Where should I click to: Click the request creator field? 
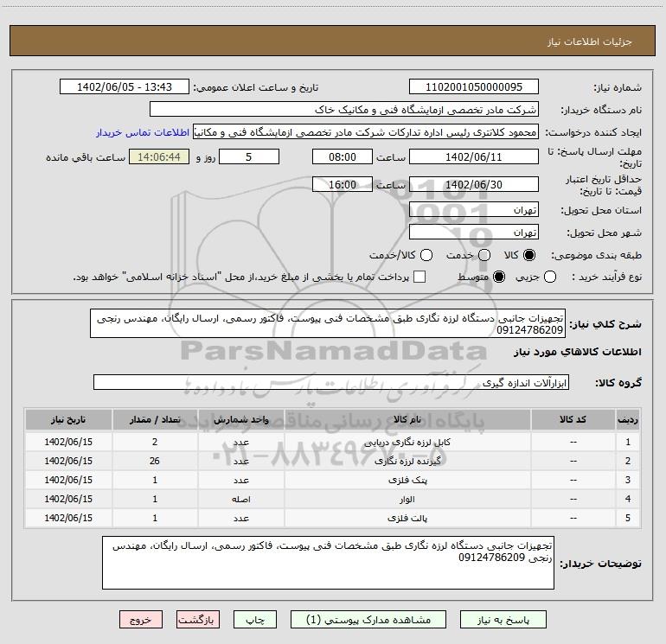point(366,132)
